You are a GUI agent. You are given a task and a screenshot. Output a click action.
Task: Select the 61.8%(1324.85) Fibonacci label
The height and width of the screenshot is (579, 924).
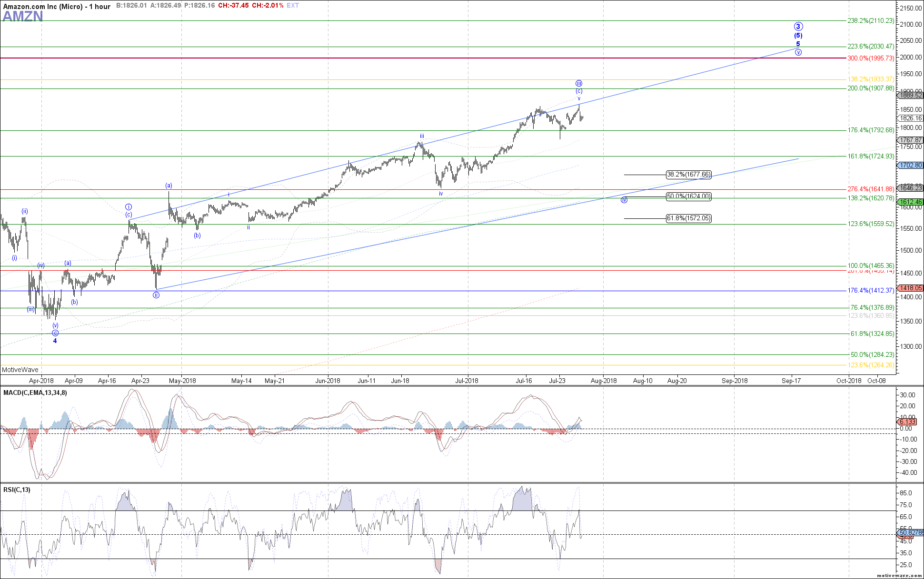coord(872,334)
